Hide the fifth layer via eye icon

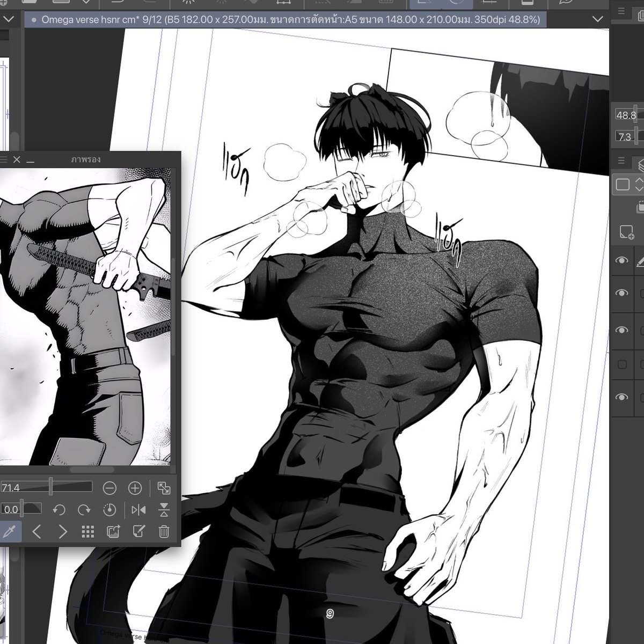622,397
